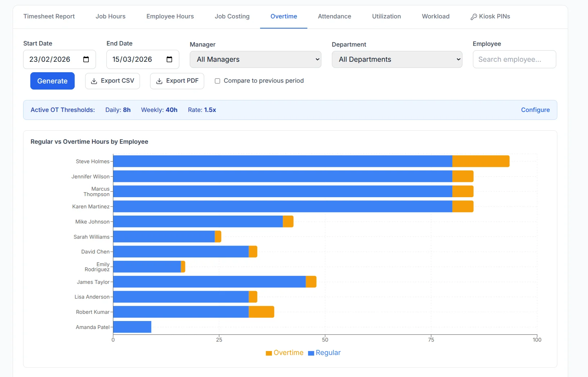Focus the Search employee input field
The height and width of the screenshot is (377, 588).
point(514,59)
